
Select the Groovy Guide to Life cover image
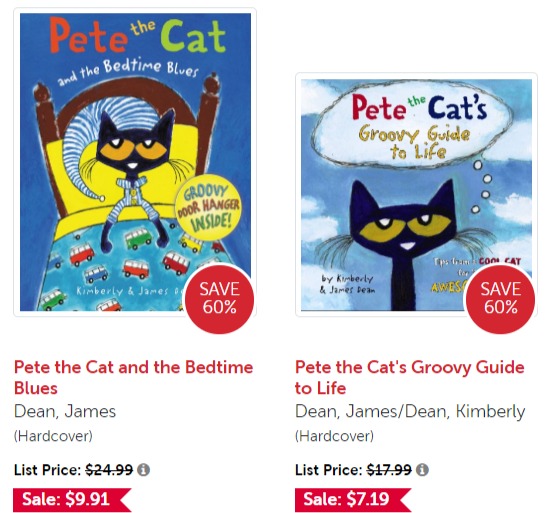[416, 195]
